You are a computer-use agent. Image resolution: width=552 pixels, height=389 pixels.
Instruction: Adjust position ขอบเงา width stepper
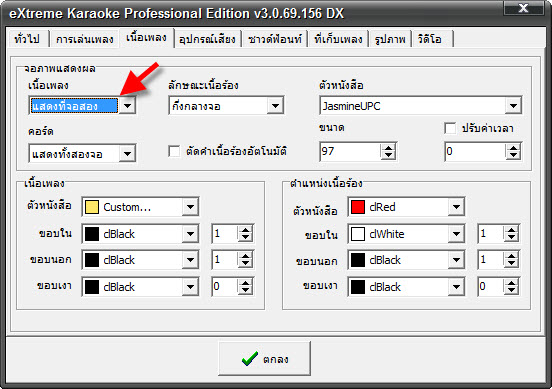(x=512, y=287)
